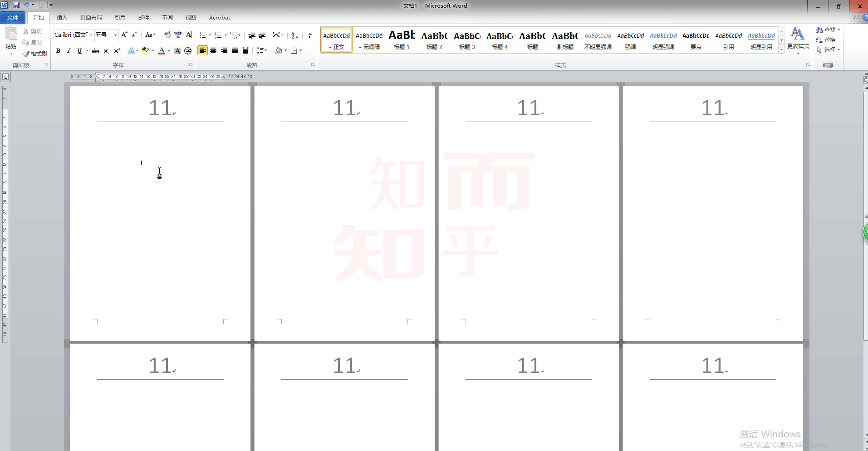
Task: Expand the styles gallery More arrow
Action: (781, 49)
